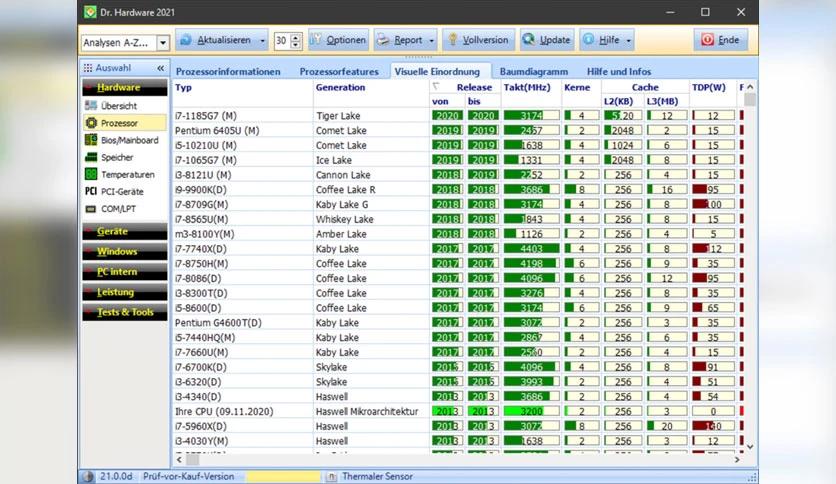Click the Takt bar of i7-7740X(D)
This screenshot has width=836, height=484.
tap(532, 248)
